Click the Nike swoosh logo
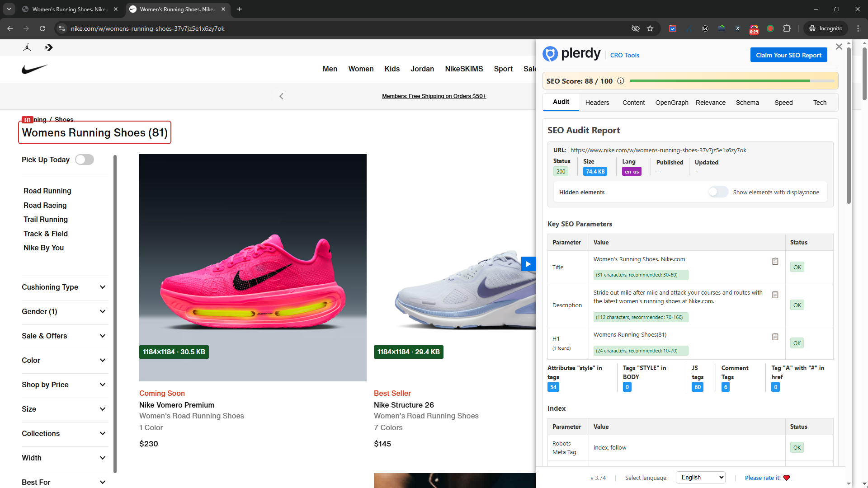Screen dimensions: 868x488 pyautogui.click(x=34, y=69)
